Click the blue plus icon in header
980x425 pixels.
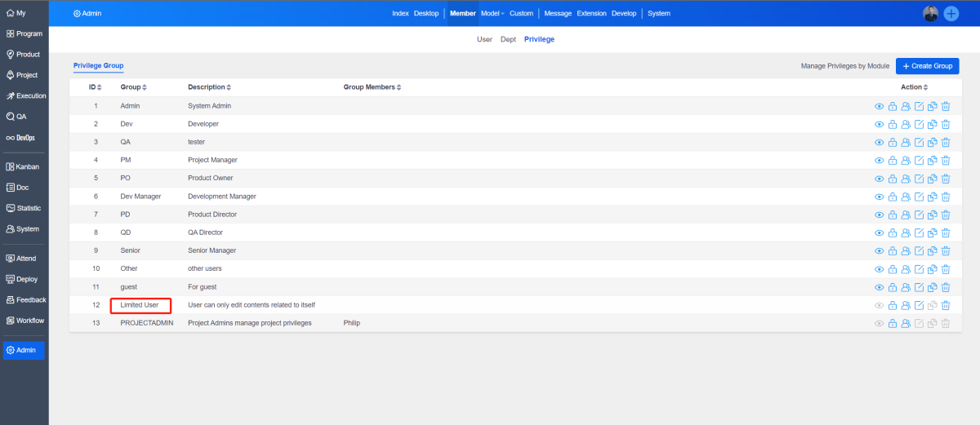[x=951, y=14]
